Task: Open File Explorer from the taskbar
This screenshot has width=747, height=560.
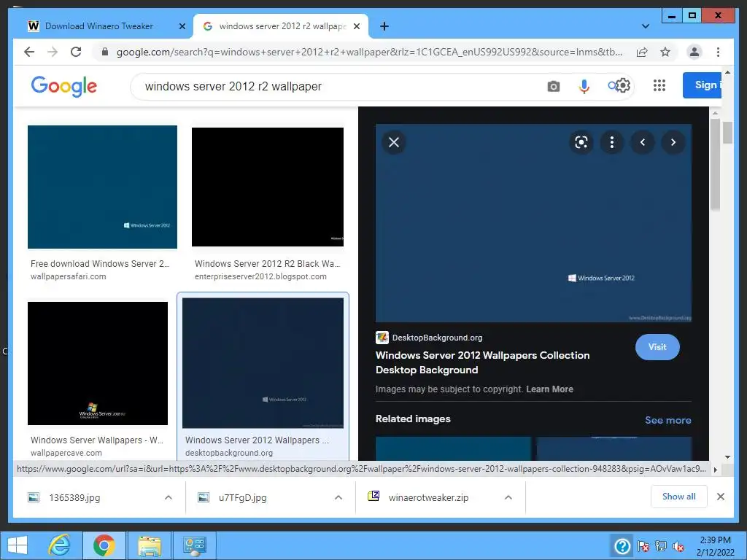Action: tap(149, 545)
